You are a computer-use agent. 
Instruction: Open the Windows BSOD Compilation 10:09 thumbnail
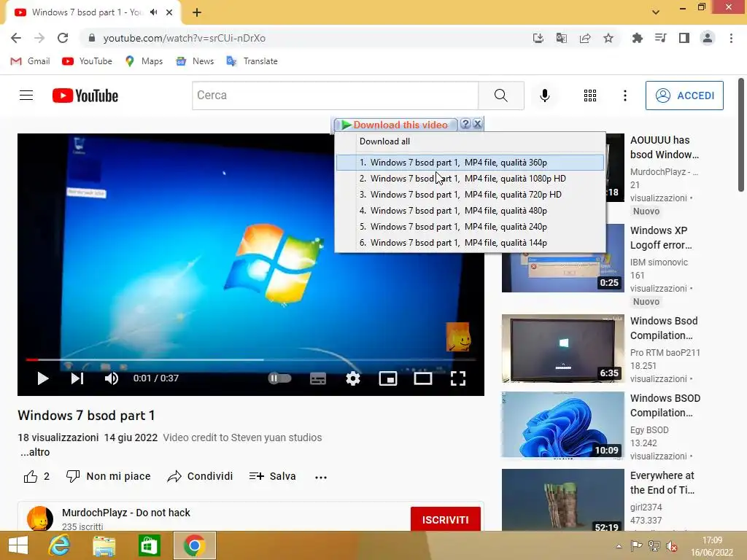562,425
